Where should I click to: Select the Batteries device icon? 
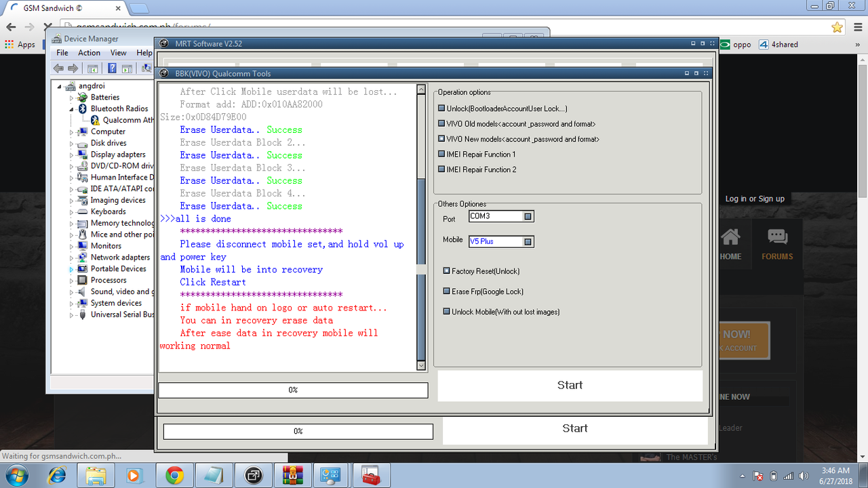click(83, 98)
